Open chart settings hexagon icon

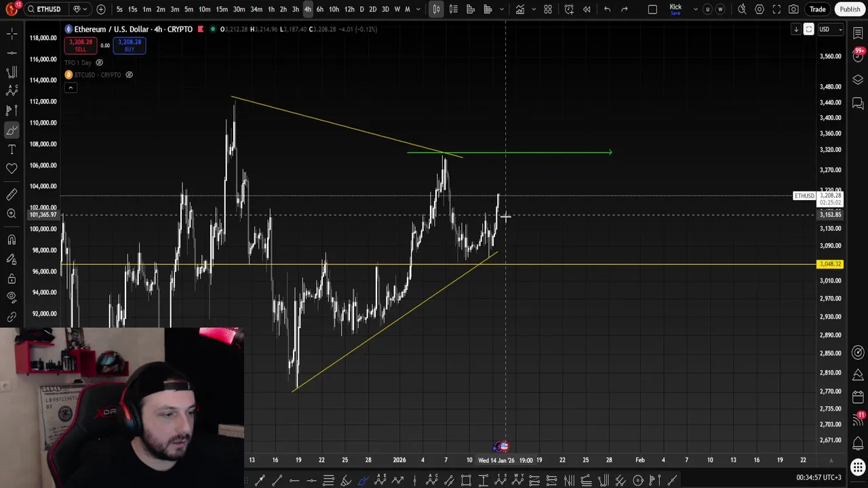[x=759, y=9]
